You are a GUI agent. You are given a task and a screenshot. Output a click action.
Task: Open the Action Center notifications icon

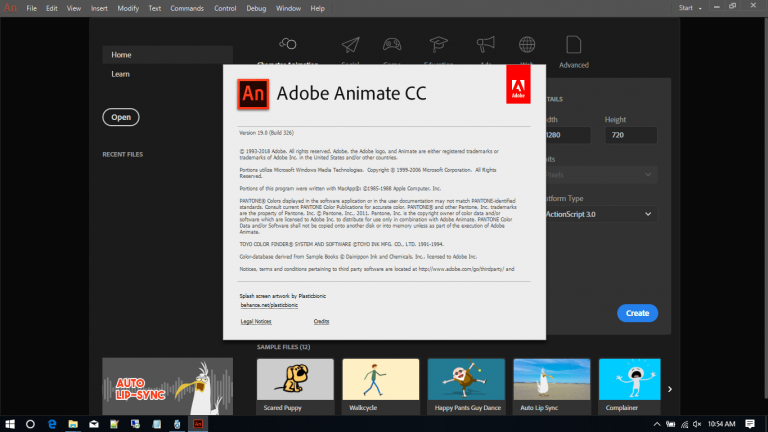750,424
